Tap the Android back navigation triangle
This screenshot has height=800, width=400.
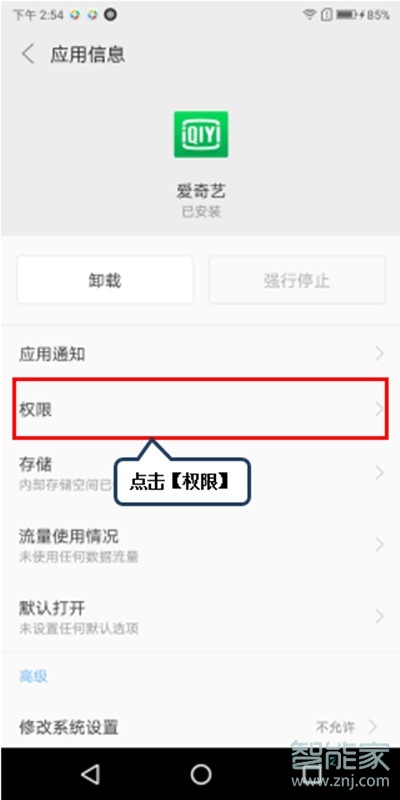(91, 774)
